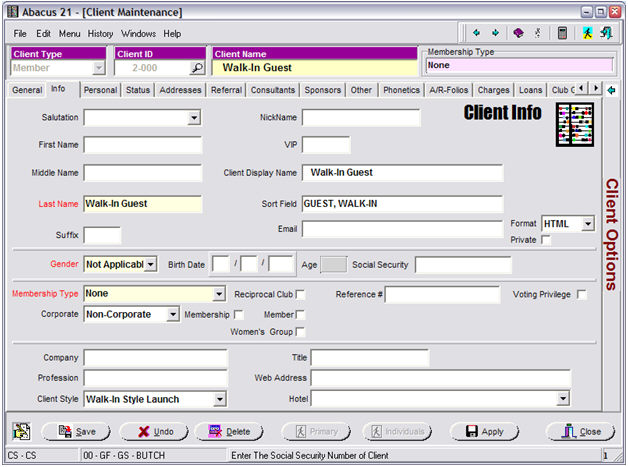Toggle the Voting Privilege checkbox
This screenshot has height=467, width=628.
click(x=582, y=294)
